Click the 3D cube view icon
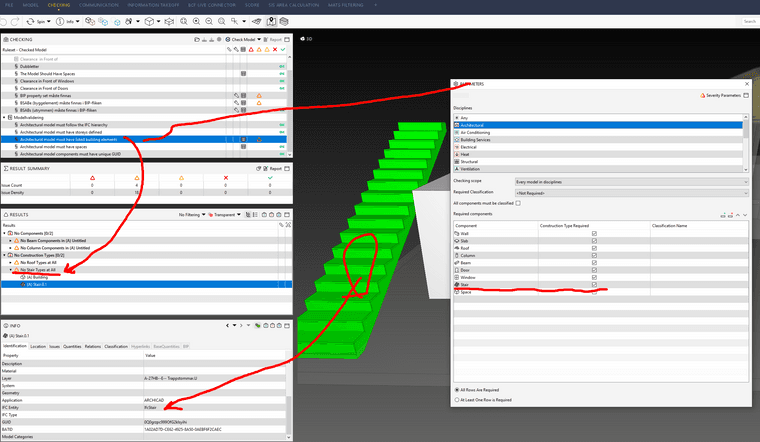Screen dimensions: 760x442 149,21
